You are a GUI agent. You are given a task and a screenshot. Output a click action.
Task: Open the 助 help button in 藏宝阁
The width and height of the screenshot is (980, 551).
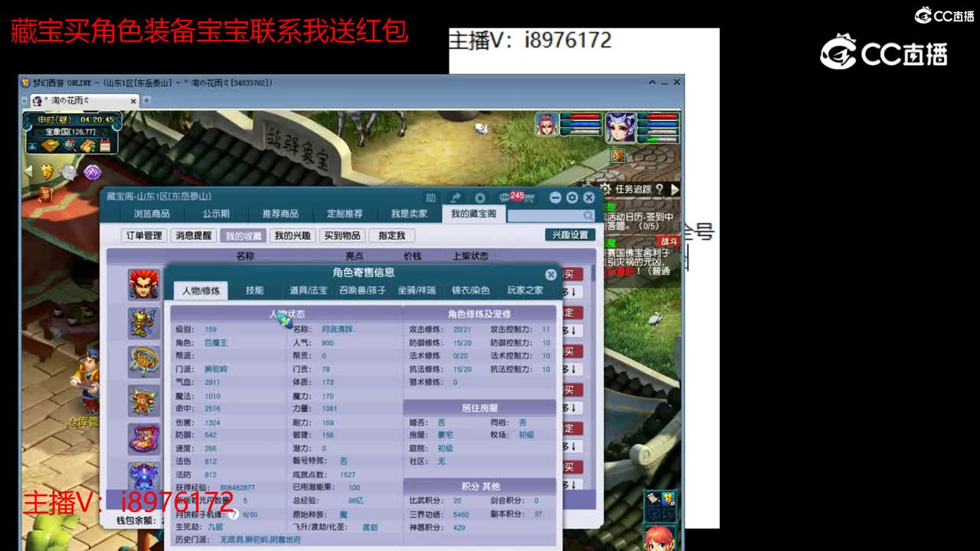pos(431,197)
